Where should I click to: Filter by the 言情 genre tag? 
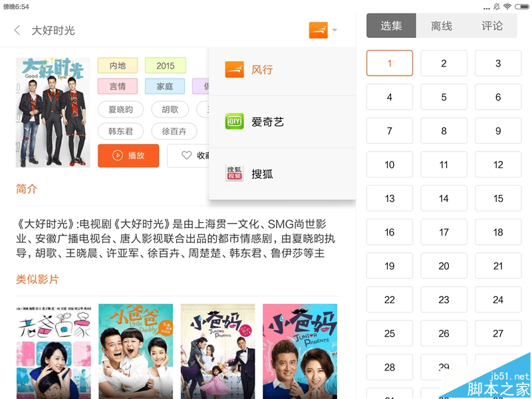pyautogui.click(x=118, y=86)
